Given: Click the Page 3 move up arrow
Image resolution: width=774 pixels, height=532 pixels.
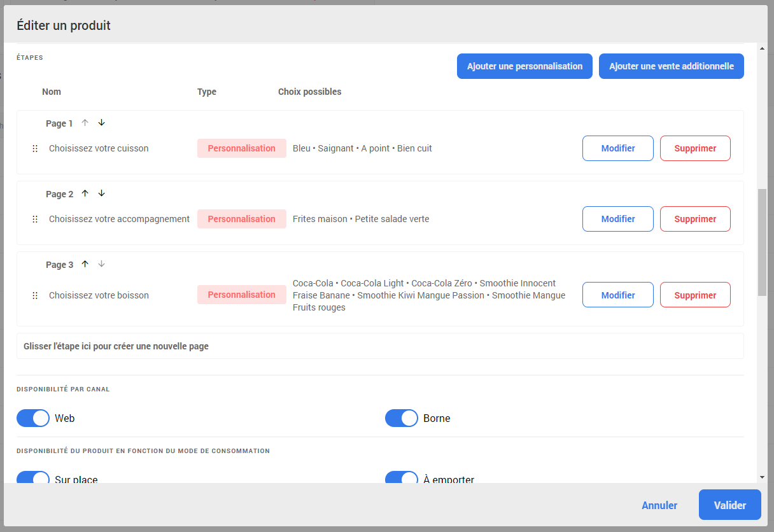Looking at the screenshot, I should (x=85, y=264).
